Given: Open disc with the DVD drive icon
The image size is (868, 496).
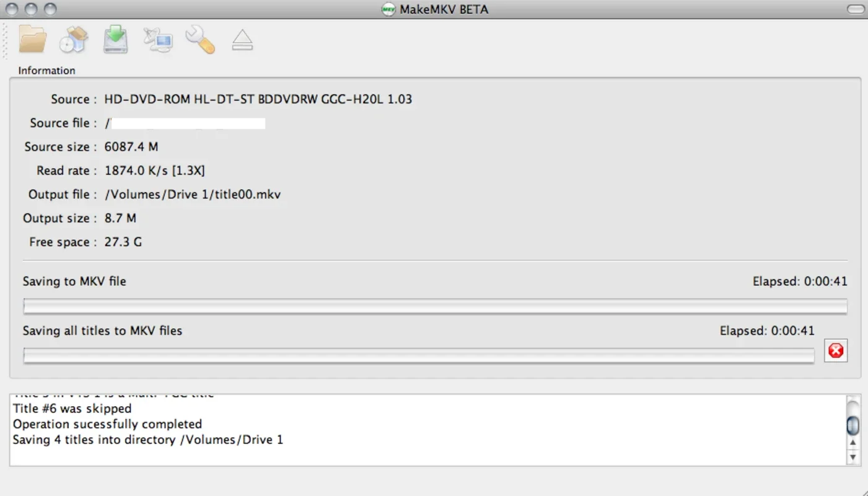Looking at the screenshot, I should point(74,39).
